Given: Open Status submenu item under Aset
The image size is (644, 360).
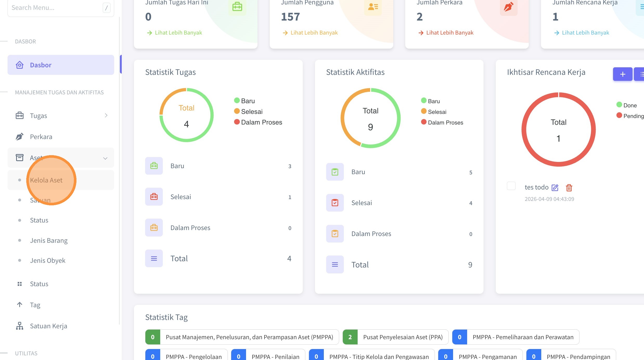Looking at the screenshot, I should 61,220.
